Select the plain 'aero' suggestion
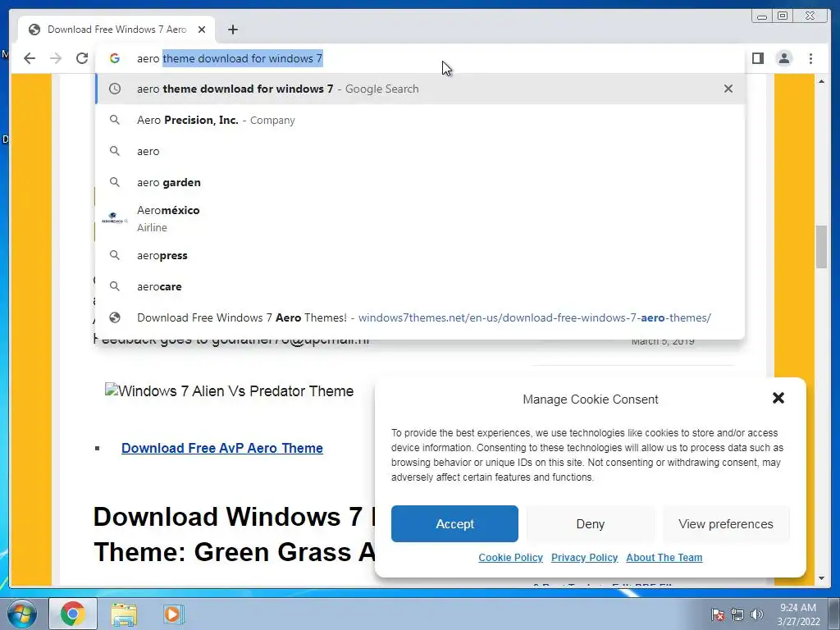Screen dimensions: 840x630 click(x=420, y=151)
